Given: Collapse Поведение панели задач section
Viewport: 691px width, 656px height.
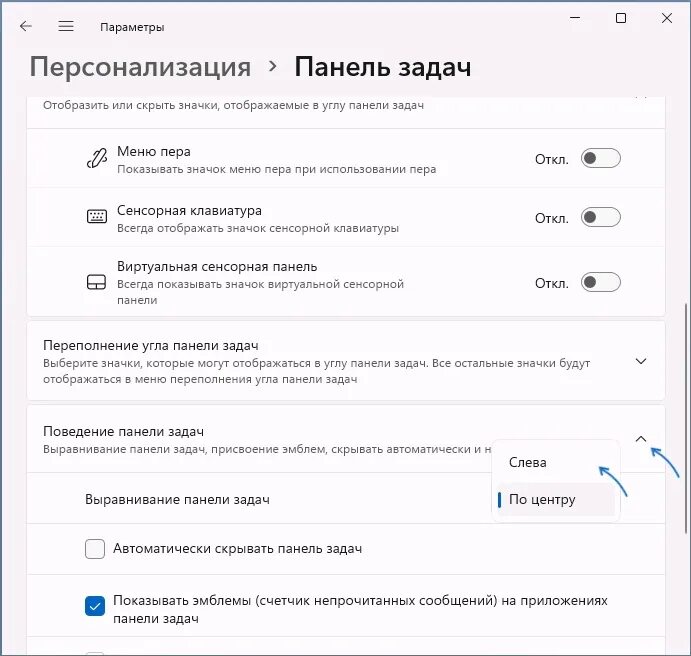Looking at the screenshot, I should (x=641, y=439).
